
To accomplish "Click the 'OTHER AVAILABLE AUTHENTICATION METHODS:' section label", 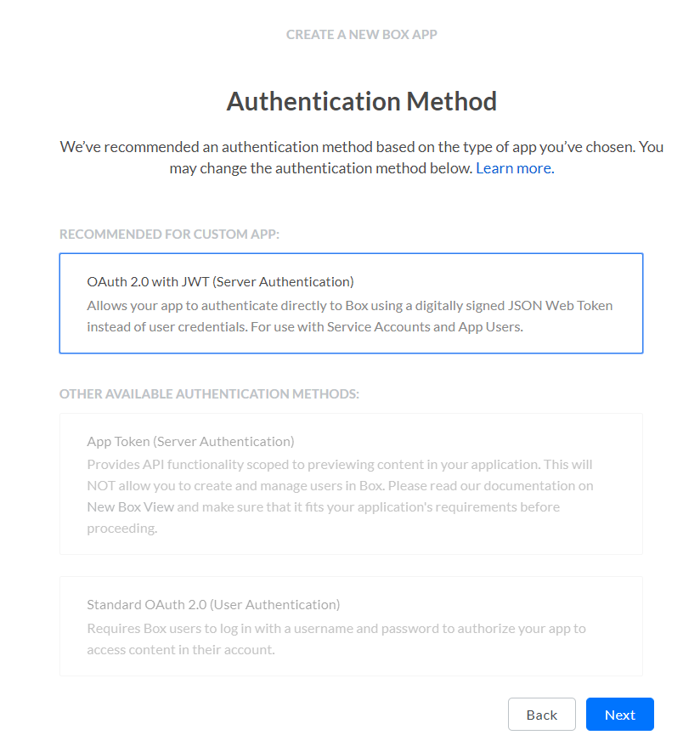I will click(x=209, y=394).
